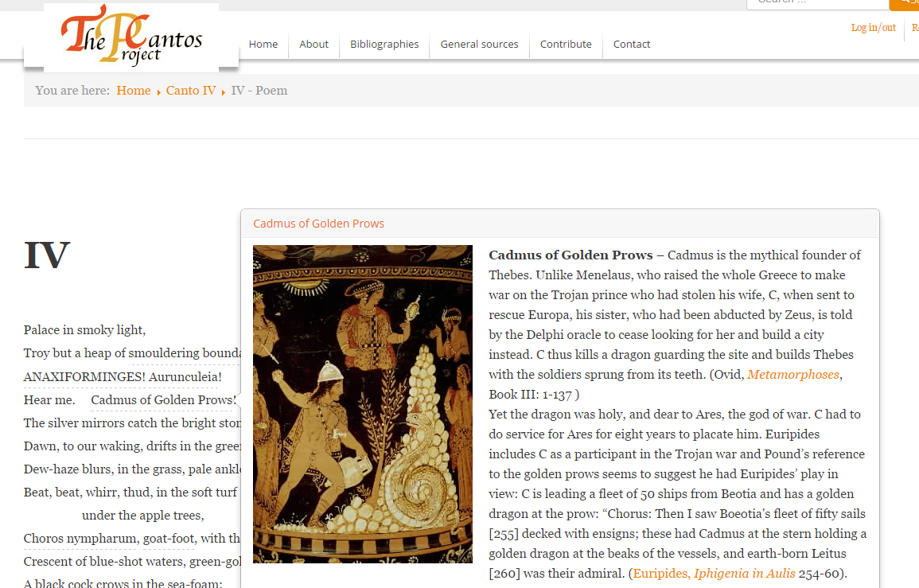Click the line Crescent of blue-shot waters

coord(132,562)
